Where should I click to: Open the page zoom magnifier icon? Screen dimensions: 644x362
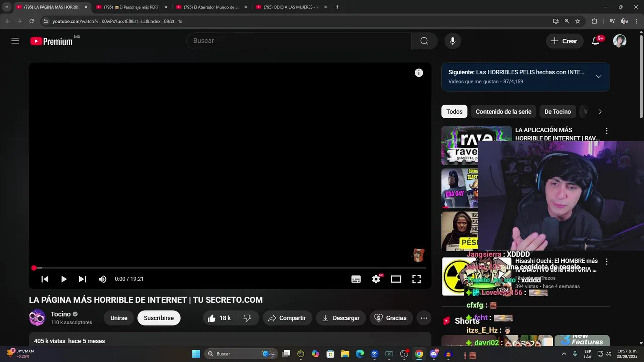(567, 21)
